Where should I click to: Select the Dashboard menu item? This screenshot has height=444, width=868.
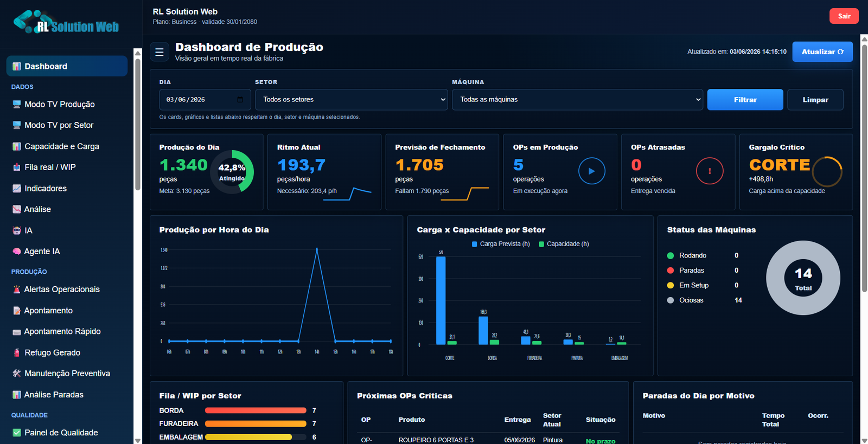coord(67,66)
